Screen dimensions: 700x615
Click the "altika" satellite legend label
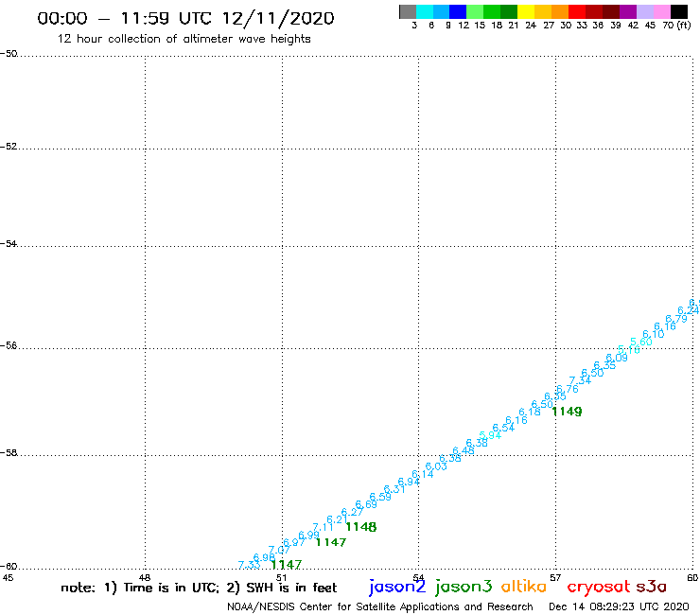pyautogui.click(x=523, y=587)
